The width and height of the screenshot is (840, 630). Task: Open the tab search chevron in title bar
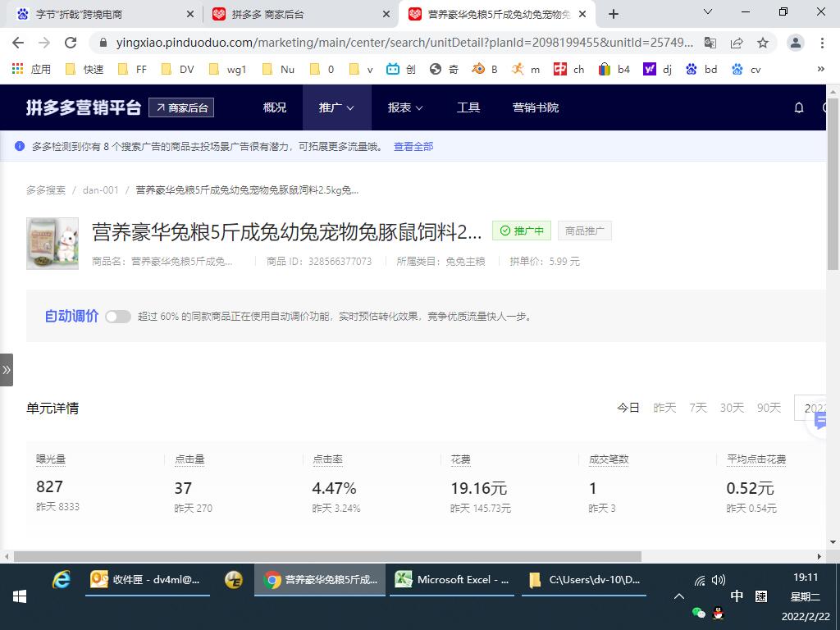click(708, 12)
